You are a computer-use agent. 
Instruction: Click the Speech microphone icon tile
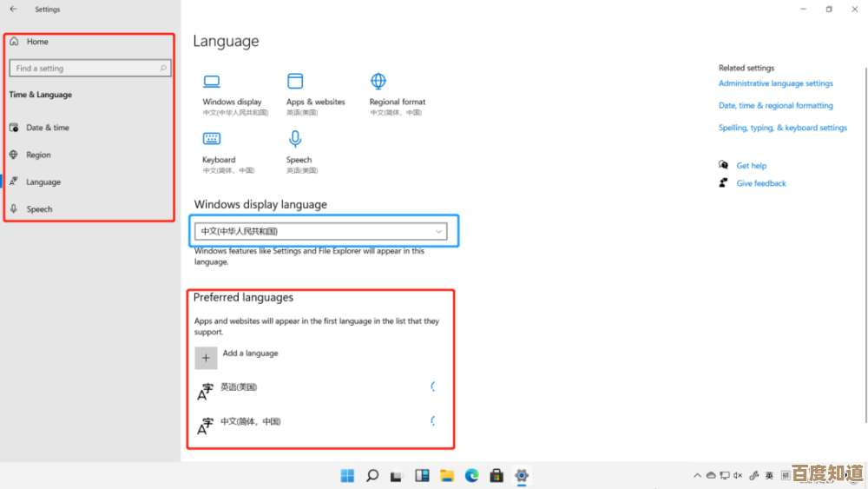click(x=295, y=139)
